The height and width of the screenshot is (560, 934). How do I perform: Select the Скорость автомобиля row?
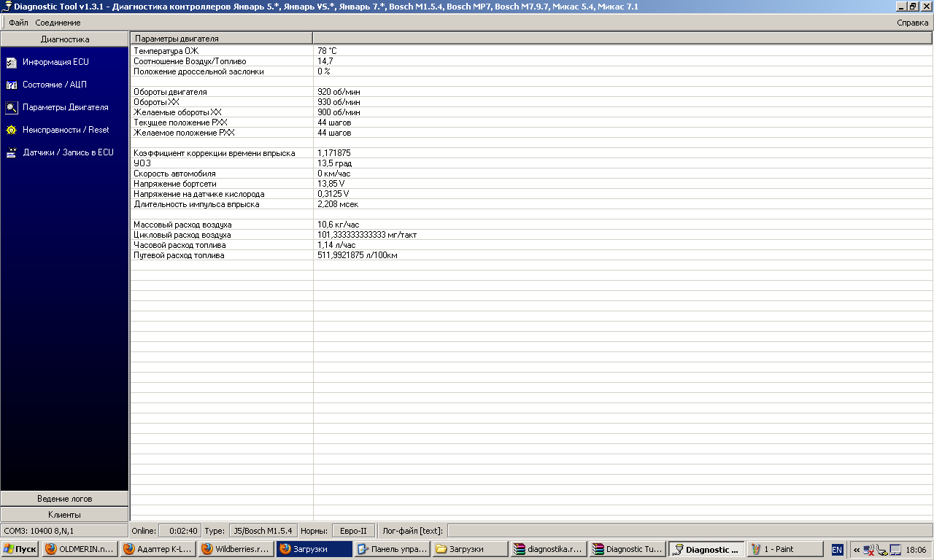point(532,174)
